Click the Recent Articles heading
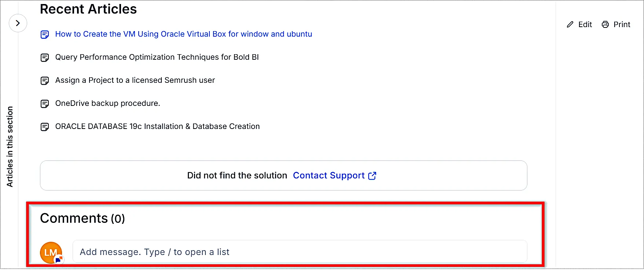Screen dimensions: 644x270 88,9
